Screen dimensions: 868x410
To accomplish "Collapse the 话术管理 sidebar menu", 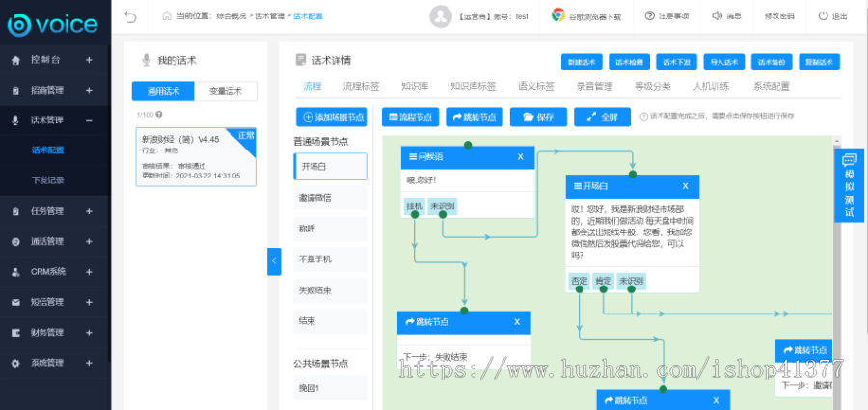I will [x=89, y=121].
